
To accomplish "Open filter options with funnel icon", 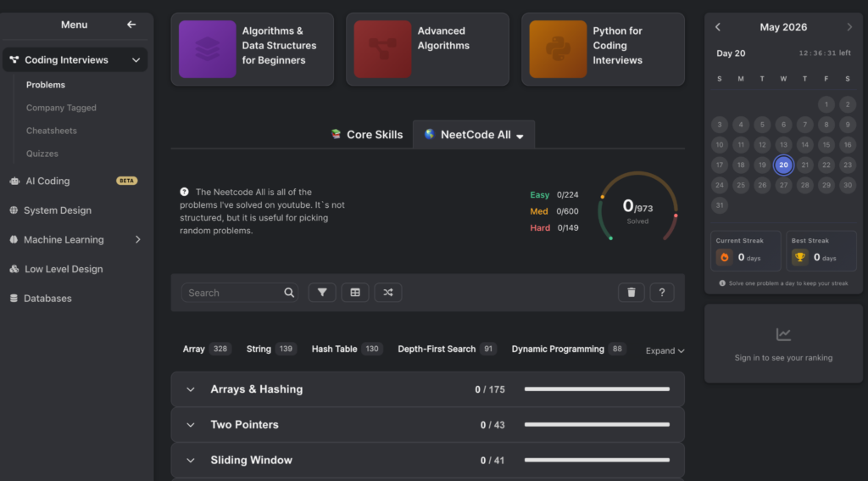I will point(322,293).
